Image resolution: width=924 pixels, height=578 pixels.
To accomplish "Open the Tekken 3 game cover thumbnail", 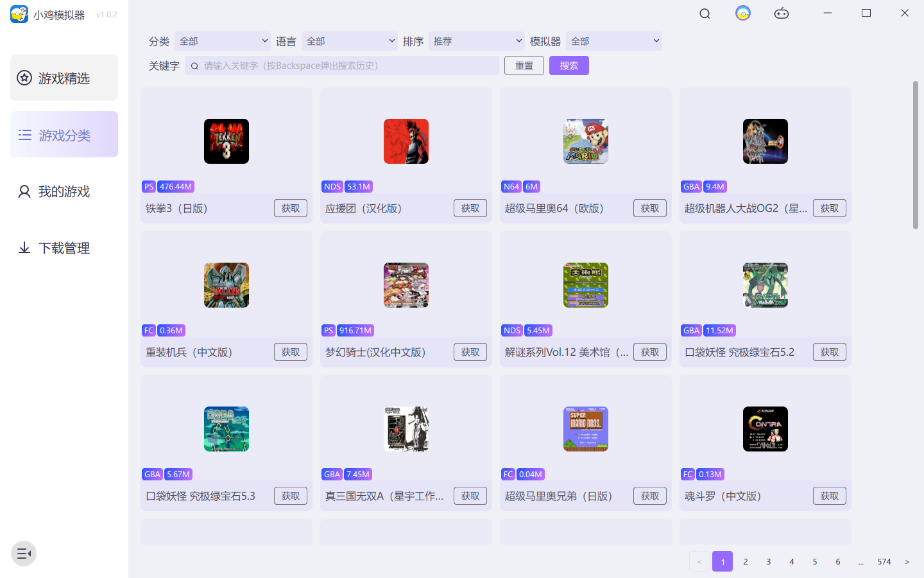I will click(227, 141).
